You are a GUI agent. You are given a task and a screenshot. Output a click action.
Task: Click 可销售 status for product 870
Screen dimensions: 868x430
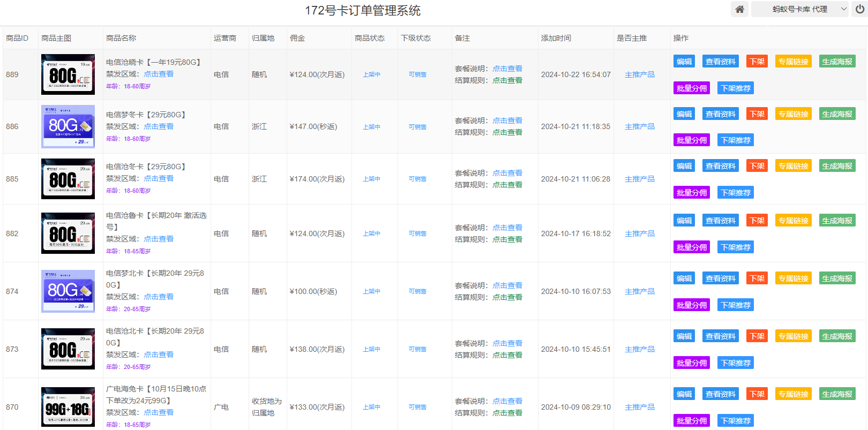click(x=417, y=407)
